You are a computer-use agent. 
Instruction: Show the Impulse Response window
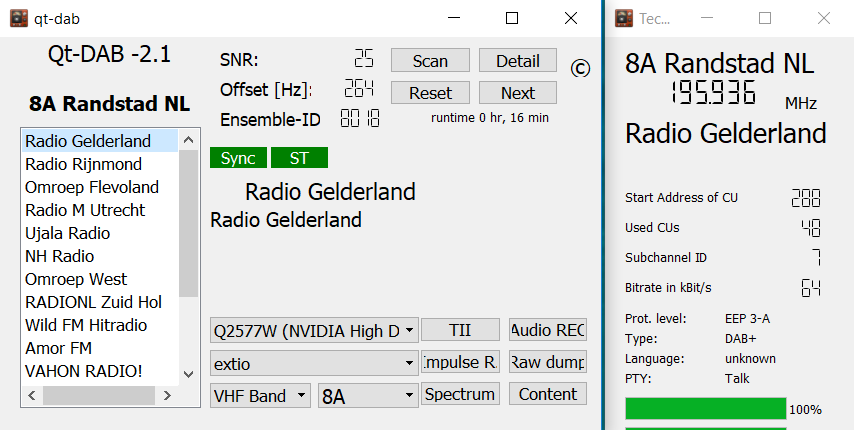click(x=460, y=362)
